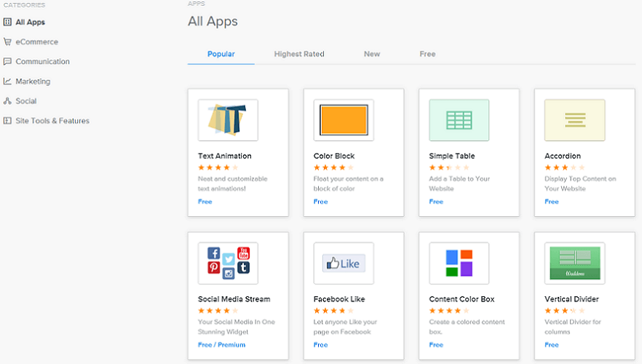Open the Facebook Like thumbs-up icon
The height and width of the screenshot is (364, 642).
pos(344,264)
